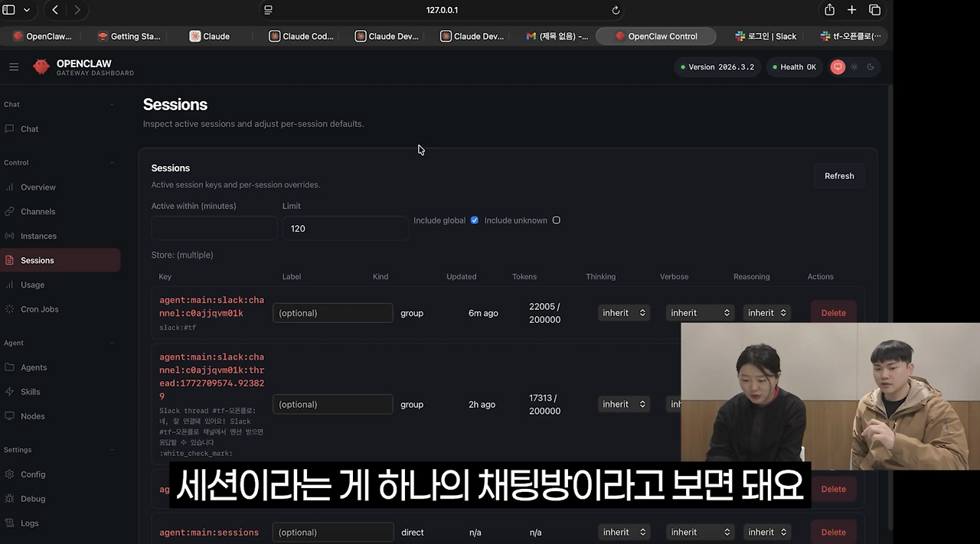The height and width of the screenshot is (544, 980).
Task: Open Config under Settings
Action: (x=34, y=474)
